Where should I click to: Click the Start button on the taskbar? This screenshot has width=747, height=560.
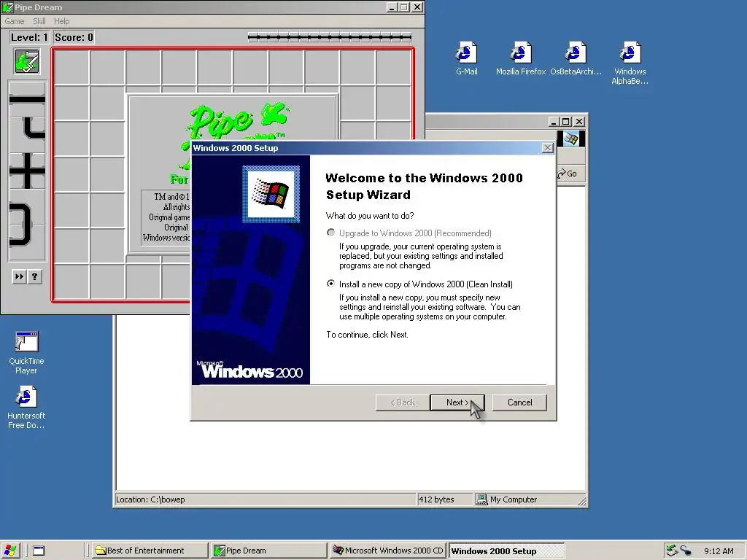(x=10, y=551)
